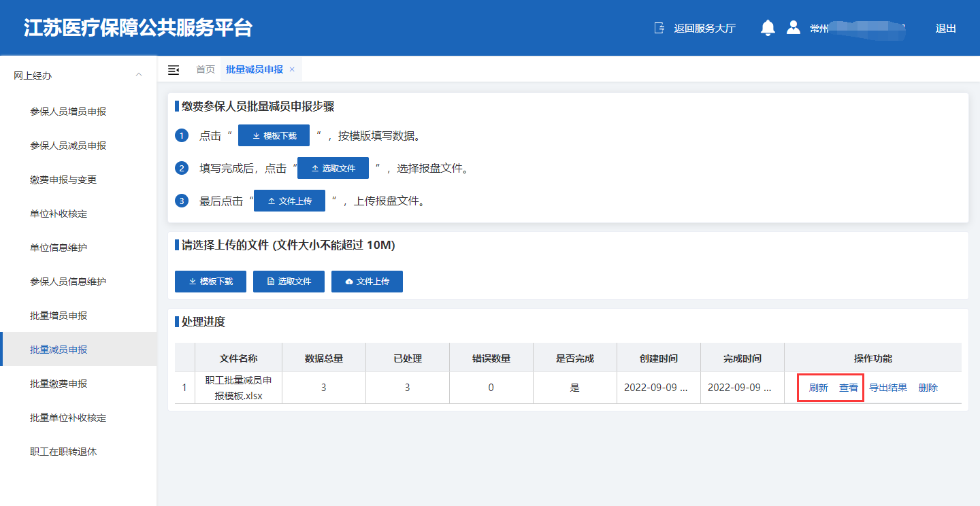Click 退出 to log out
Screen dimensions: 980x506
tap(945, 29)
